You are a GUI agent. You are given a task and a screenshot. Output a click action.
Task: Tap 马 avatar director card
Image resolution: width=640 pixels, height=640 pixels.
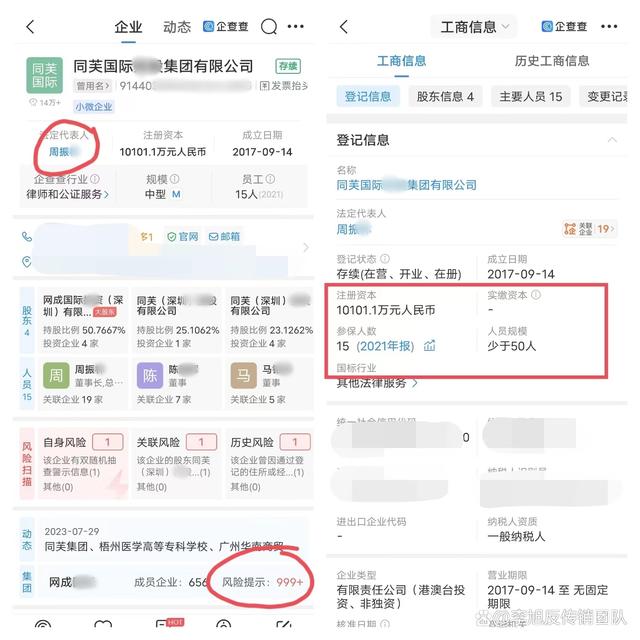pos(243,376)
